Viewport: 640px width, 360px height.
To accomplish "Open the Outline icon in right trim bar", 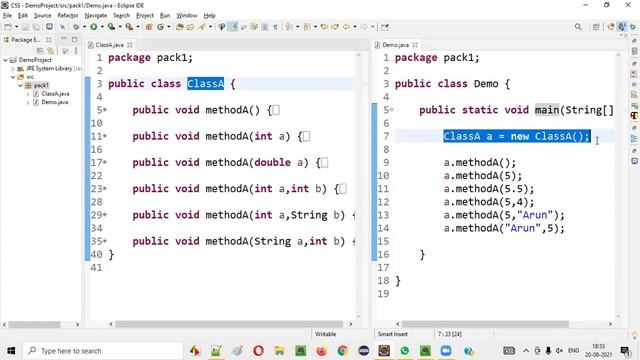I will click(634, 139).
